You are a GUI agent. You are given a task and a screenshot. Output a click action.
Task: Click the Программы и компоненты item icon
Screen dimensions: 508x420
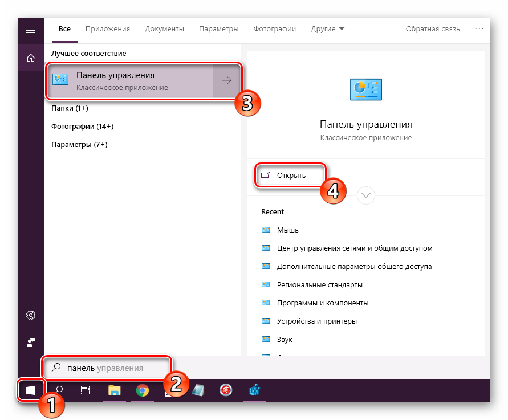266,303
